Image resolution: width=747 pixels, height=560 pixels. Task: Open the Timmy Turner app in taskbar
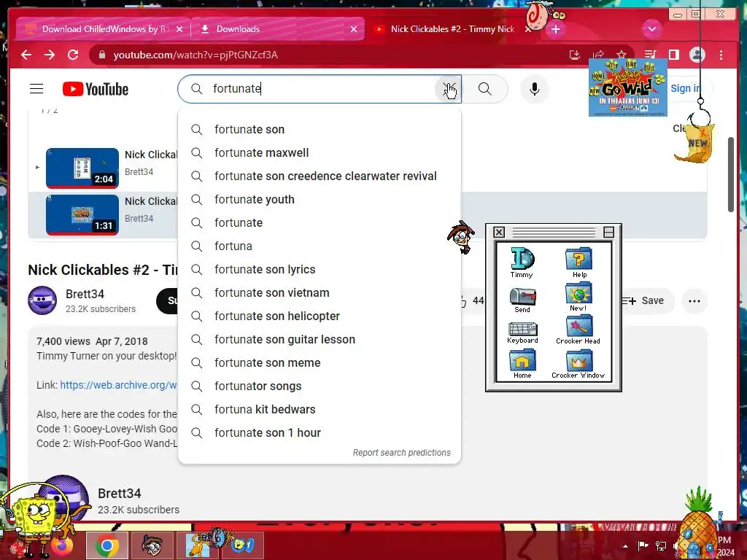pyautogui.click(x=152, y=545)
